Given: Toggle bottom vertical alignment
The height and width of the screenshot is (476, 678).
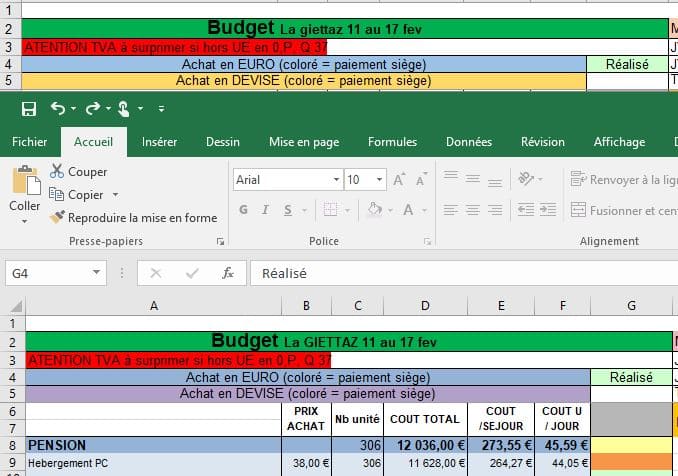Looking at the screenshot, I should 495,181.
